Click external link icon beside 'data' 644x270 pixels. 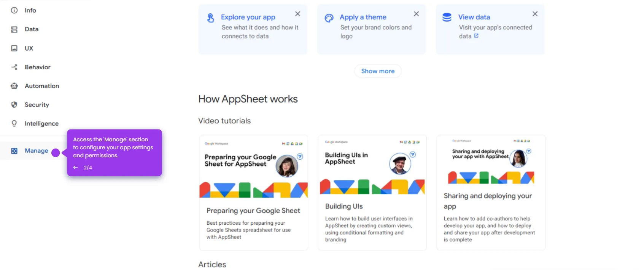click(476, 36)
